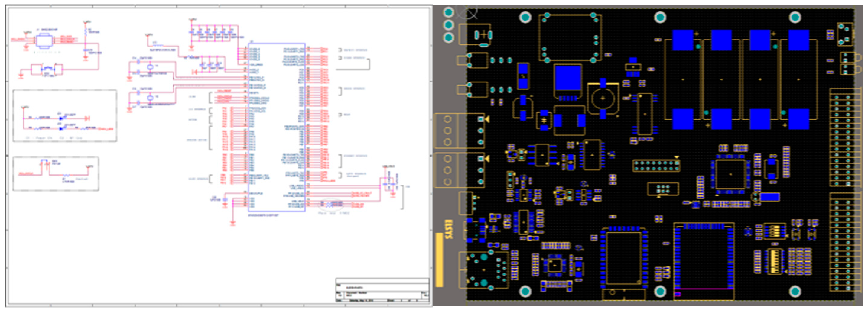
Task: Select the 2x8 pin header footprint
Action: tap(656, 166)
